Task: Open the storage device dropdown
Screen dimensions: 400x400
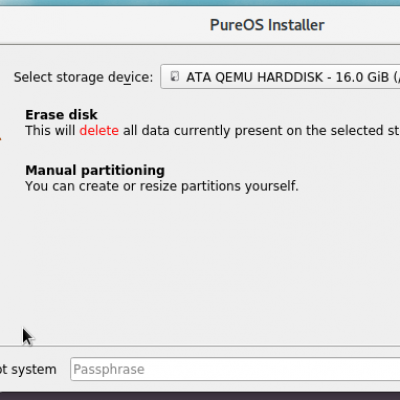Action: tap(280, 77)
